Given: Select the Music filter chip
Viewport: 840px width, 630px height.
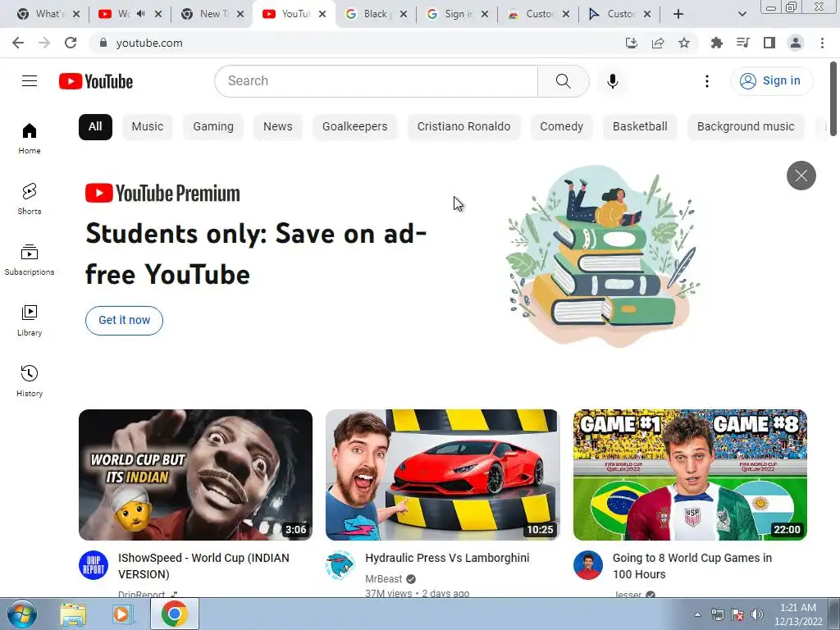Looking at the screenshot, I should pyautogui.click(x=148, y=127).
